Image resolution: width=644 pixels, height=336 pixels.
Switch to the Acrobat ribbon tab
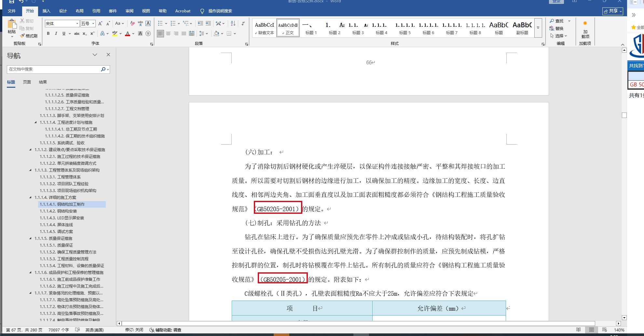(183, 11)
